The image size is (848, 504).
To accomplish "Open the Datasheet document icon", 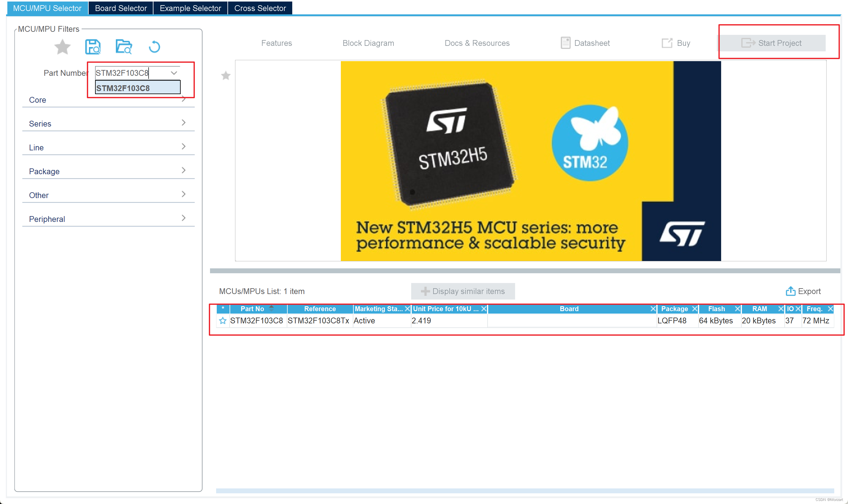I will click(x=565, y=43).
